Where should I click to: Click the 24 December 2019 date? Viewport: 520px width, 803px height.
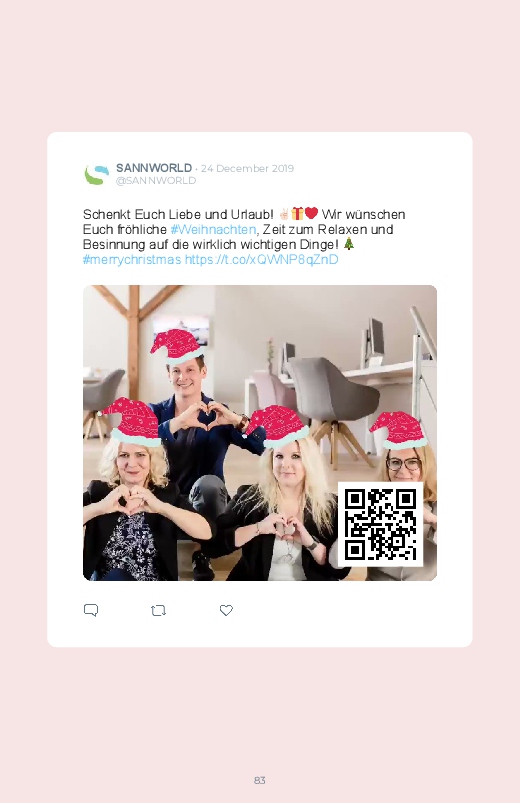(x=247, y=168)
